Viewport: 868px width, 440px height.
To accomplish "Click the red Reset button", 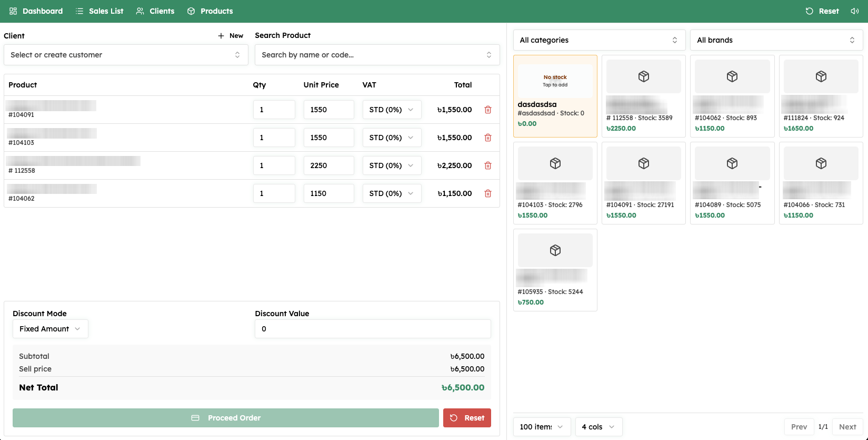I will (467, 418).
